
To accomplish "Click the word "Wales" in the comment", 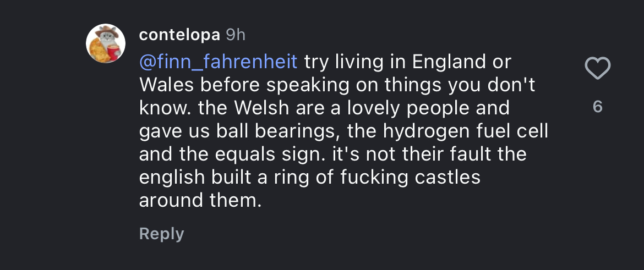I will (x=163, y=85).
